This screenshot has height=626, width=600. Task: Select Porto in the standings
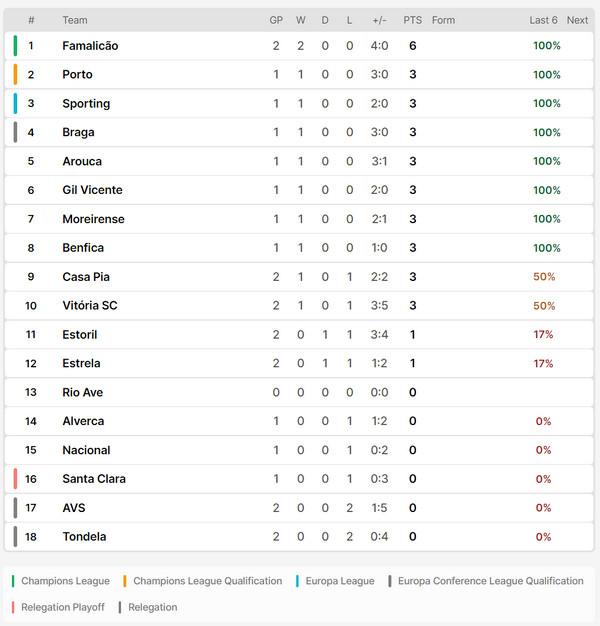pyautogui.click(x=77, y=75)
